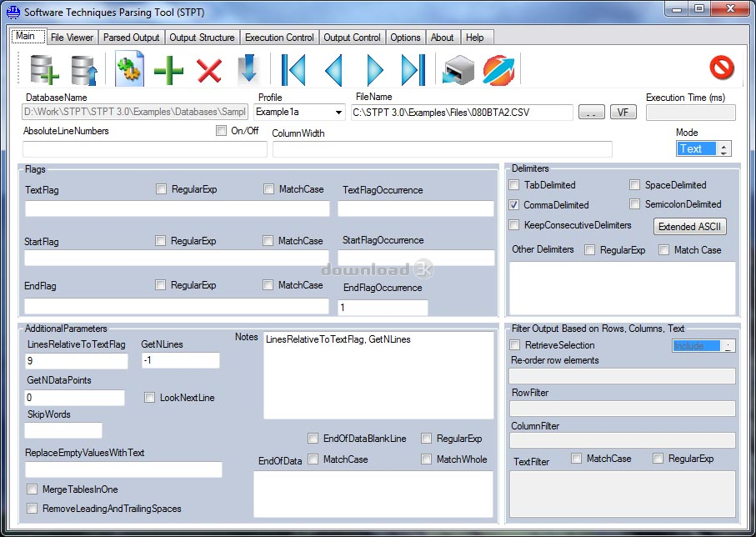Check MergeTablesInOne option
The image size is (756, 537).
click(32, 489)
